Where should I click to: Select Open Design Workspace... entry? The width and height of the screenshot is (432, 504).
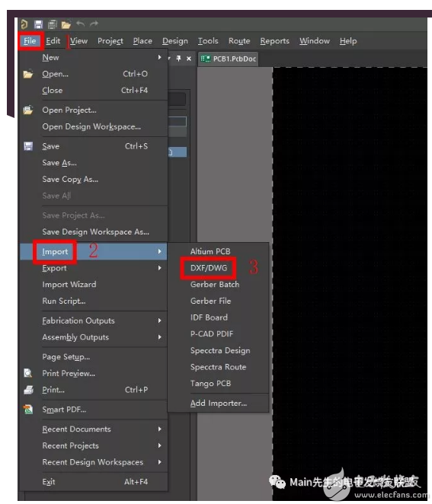click(94, 126)
